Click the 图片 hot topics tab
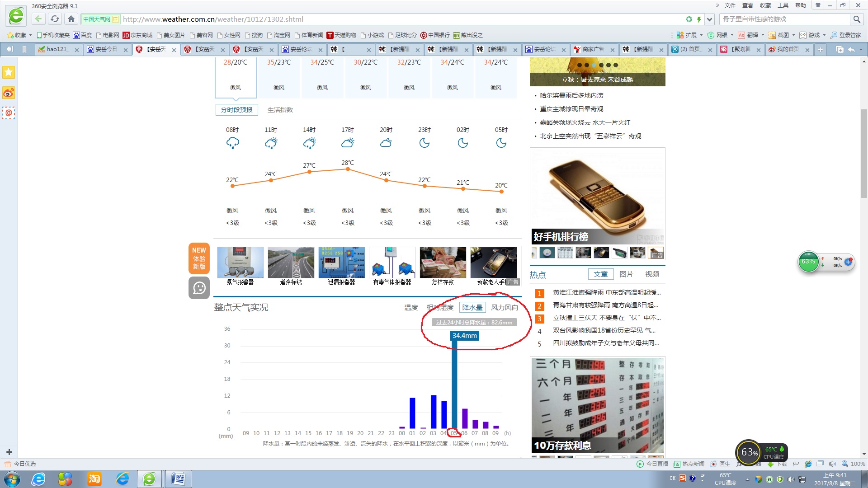Viewport: 868px width, 488px height. (626, 274)
